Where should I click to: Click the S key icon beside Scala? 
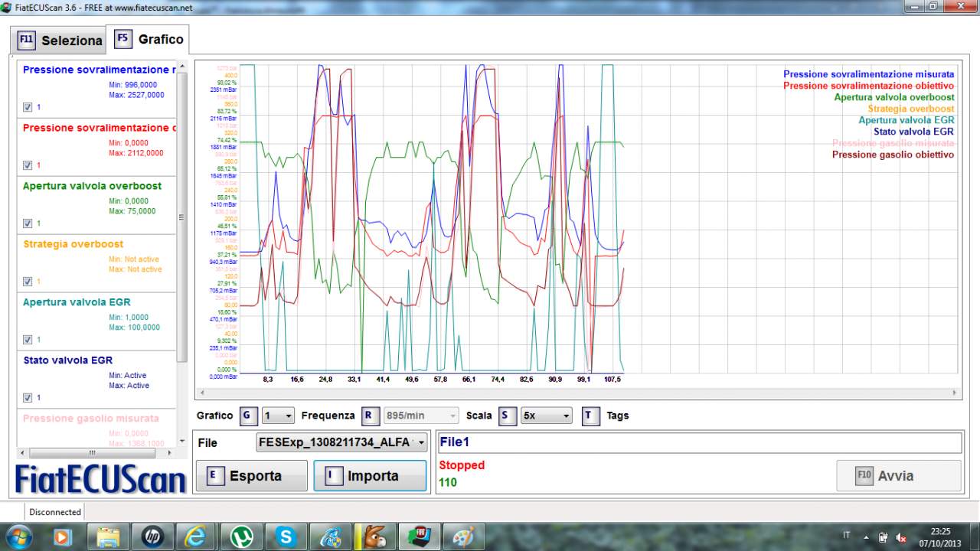pyautogui.click(x=507, y=416)
